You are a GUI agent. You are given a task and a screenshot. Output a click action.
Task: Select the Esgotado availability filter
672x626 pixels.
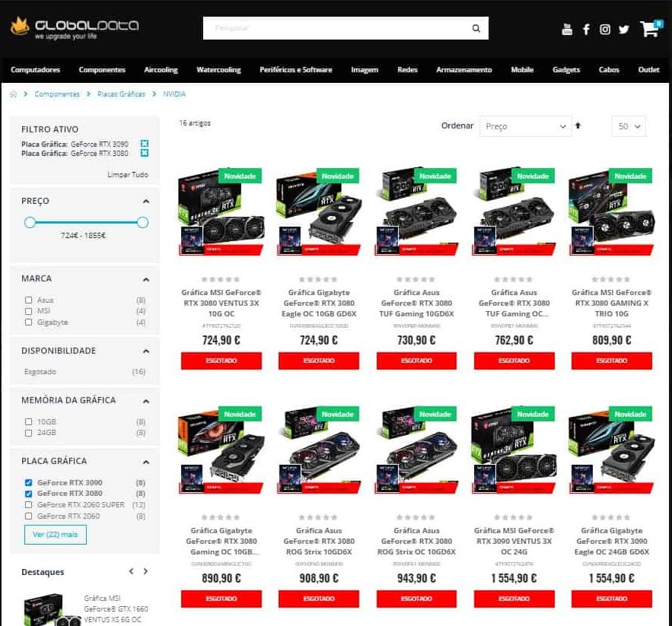pos(40,371)
